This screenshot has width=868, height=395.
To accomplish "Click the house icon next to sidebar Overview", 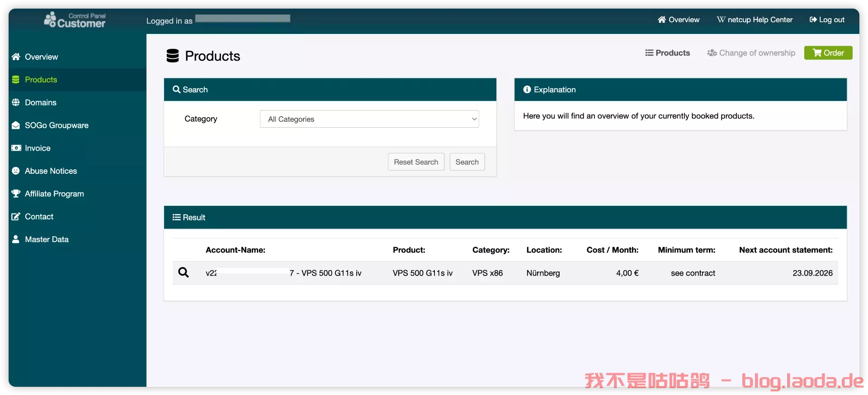I will [x=16, y=57].
